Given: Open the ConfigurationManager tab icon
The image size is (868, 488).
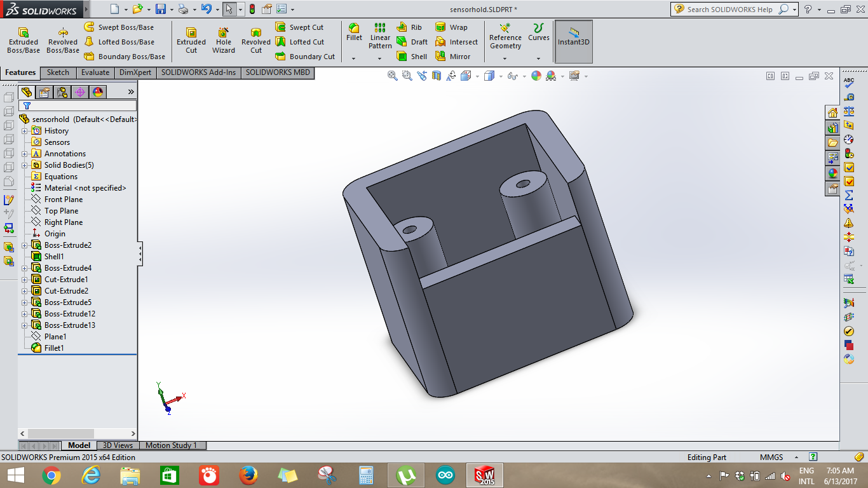Looking at the screenshot, I should [x=62, y=92].
